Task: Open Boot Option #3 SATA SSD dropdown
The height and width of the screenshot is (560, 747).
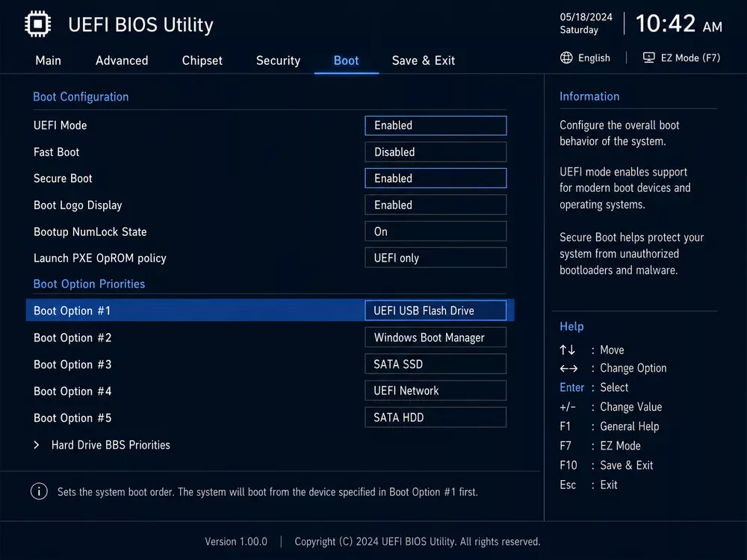Action: point(436,364)
